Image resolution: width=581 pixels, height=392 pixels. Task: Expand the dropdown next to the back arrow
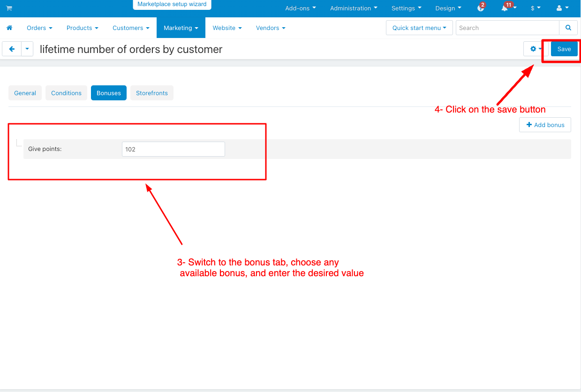(x=27, y=49)
